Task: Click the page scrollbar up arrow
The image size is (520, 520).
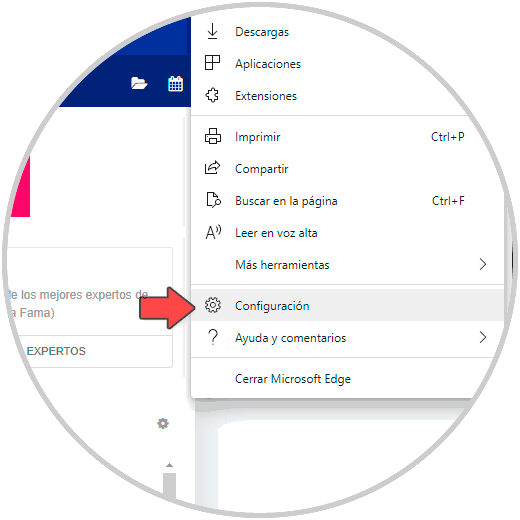Action: pos(169,465)
